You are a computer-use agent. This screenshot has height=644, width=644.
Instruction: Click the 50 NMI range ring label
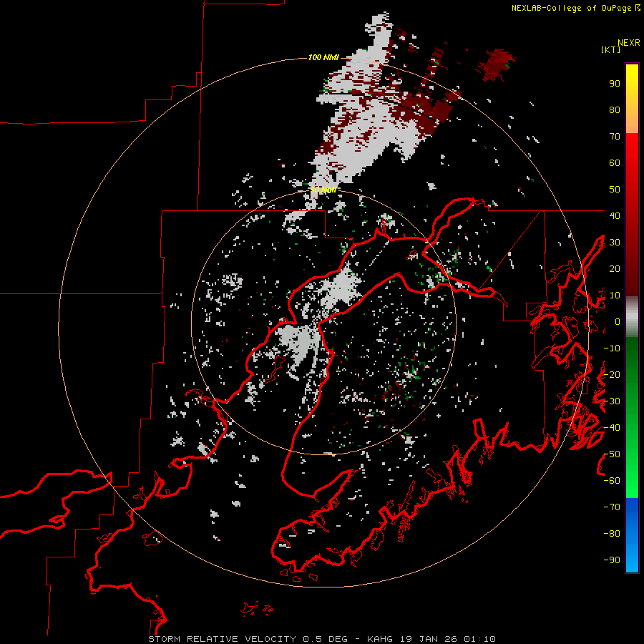323,190
